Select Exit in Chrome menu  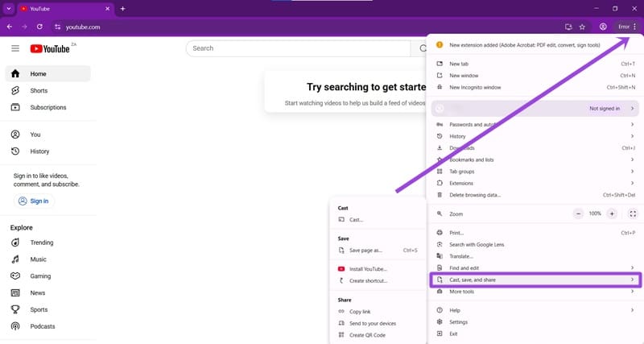pos(535,334)
